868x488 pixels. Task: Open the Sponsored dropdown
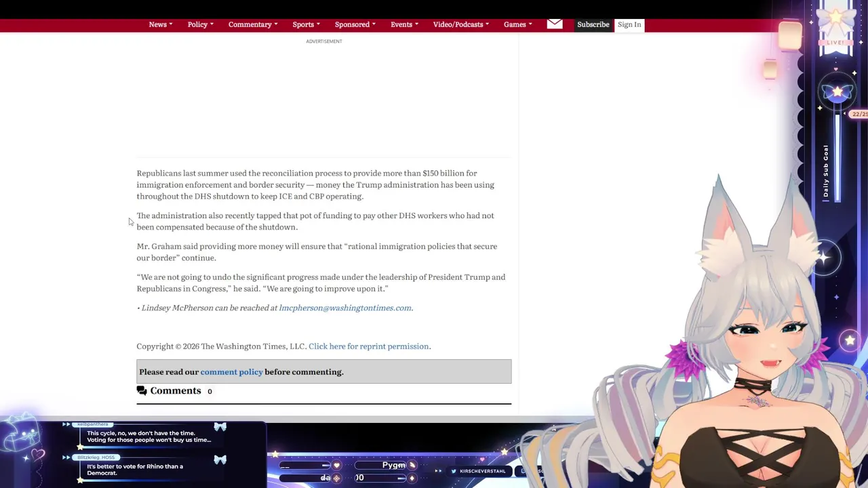coord(355,24)
